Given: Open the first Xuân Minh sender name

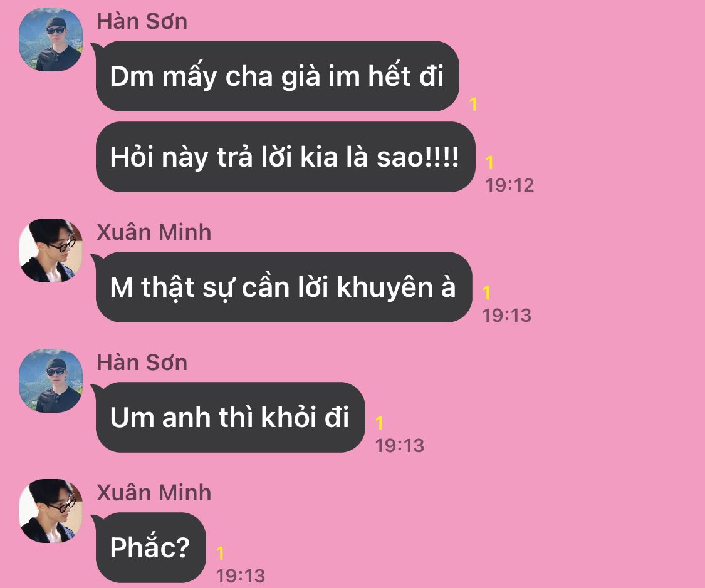Looking at the screenshot, I should (154, 232).
